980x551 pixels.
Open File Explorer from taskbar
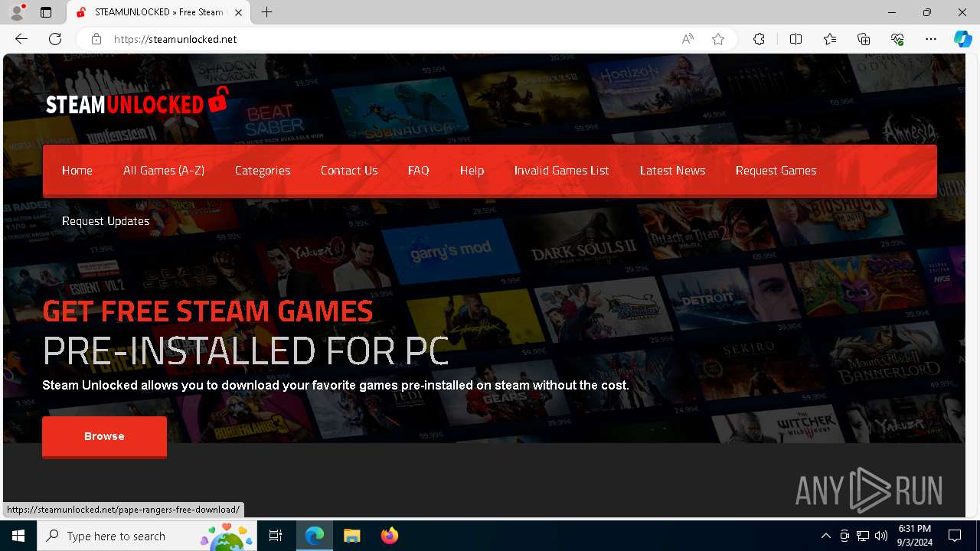tap(351, 536)
